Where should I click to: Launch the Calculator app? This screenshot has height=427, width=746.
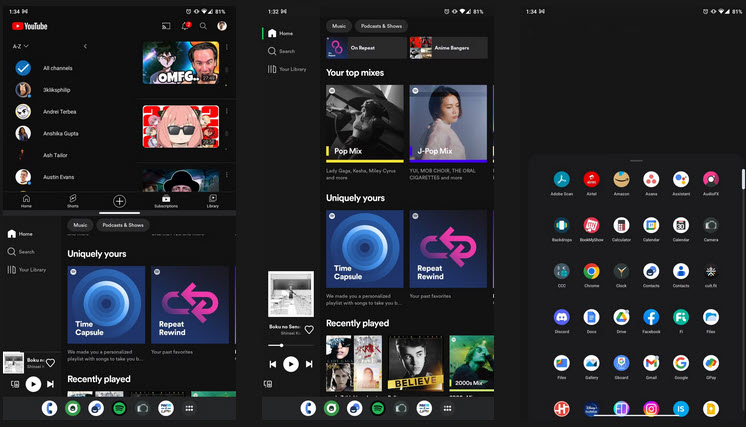(x=621, y=225)
